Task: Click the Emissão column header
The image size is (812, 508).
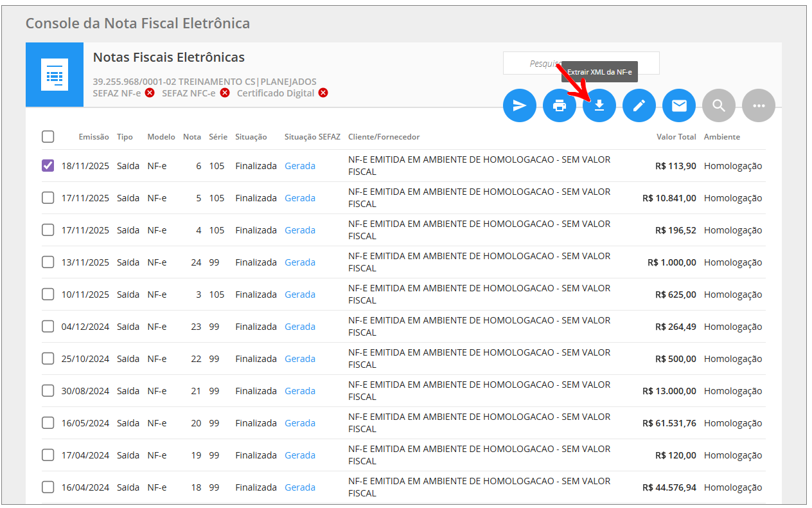Action: click(x=94, y=137)
